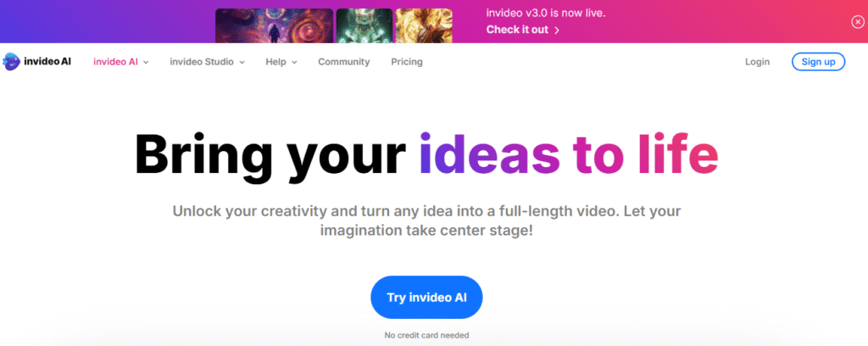Click the Sign up button

pos(818,61)
